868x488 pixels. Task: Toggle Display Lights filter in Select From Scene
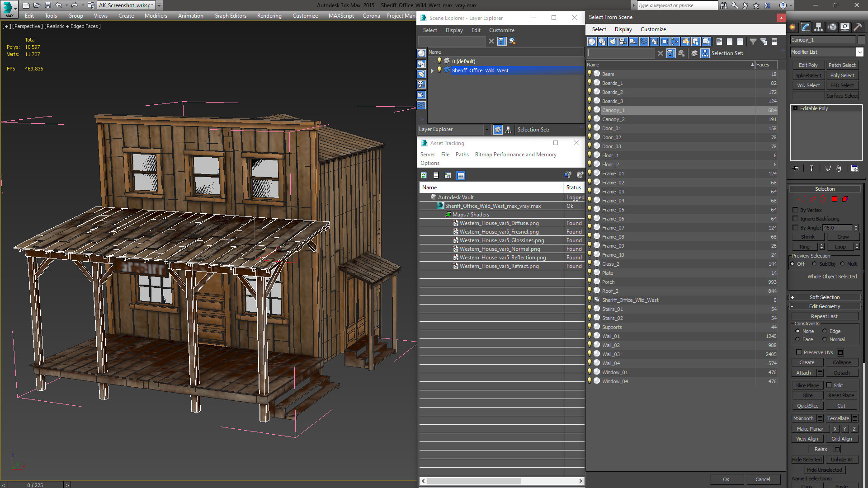[613, 42]
